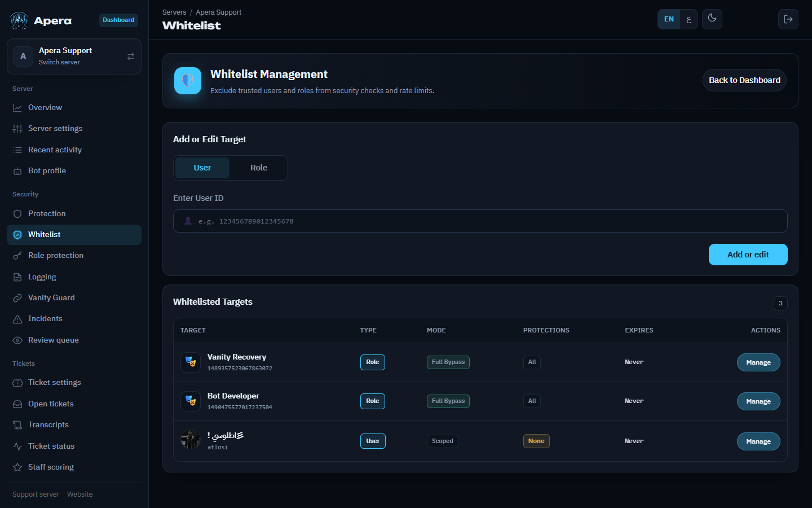Select the Whitelist sidebar item
812x508 pixels.
[74, 235]
